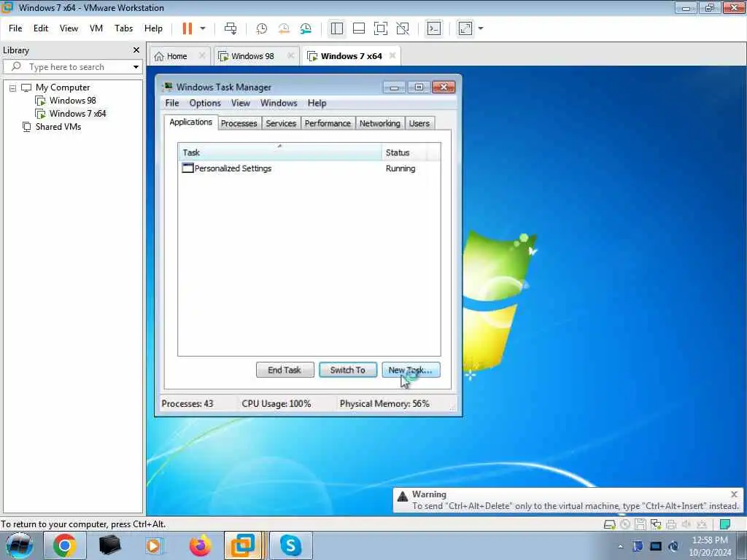
Task: Enter full screen mode from the toolbar
Action: (x=381, y=28)
